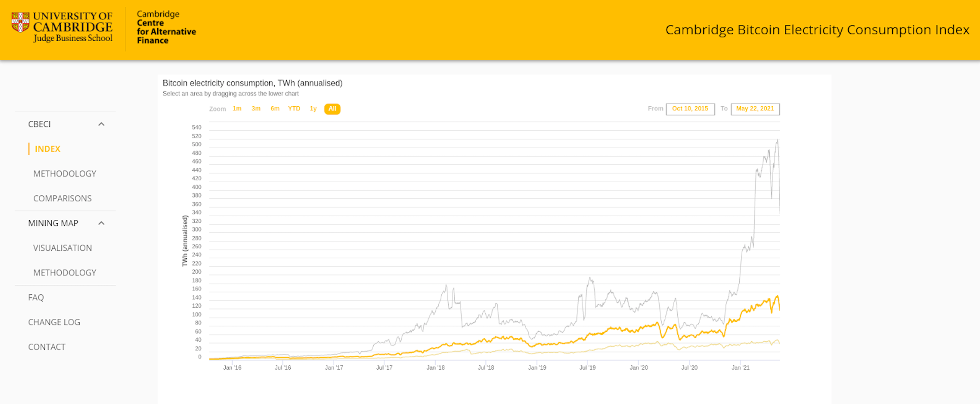Open METHODOLOGY under MINING MAP
This screenshot has height=404, width=980.
(x=65, y=272)
